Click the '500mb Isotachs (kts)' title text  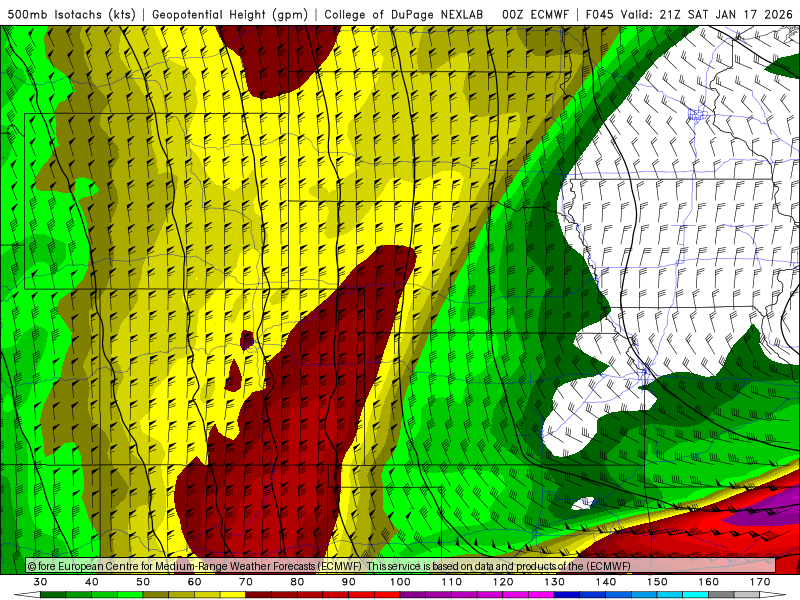[71, 14]
